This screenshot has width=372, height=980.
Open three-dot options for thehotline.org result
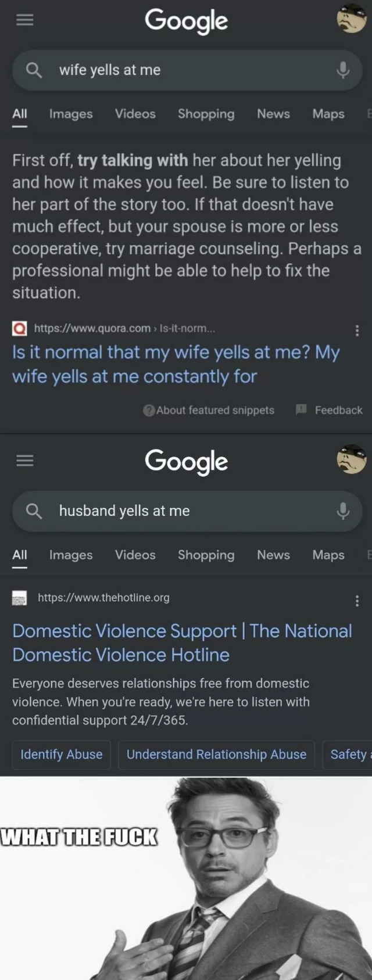point(357,601)
